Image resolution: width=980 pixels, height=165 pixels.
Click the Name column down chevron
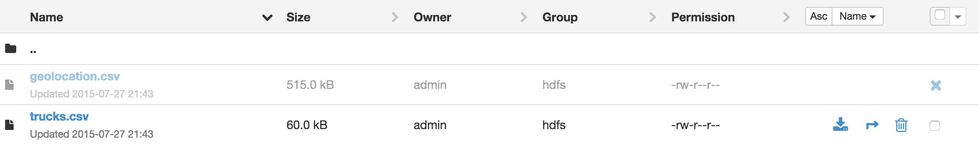pos(267,18)
